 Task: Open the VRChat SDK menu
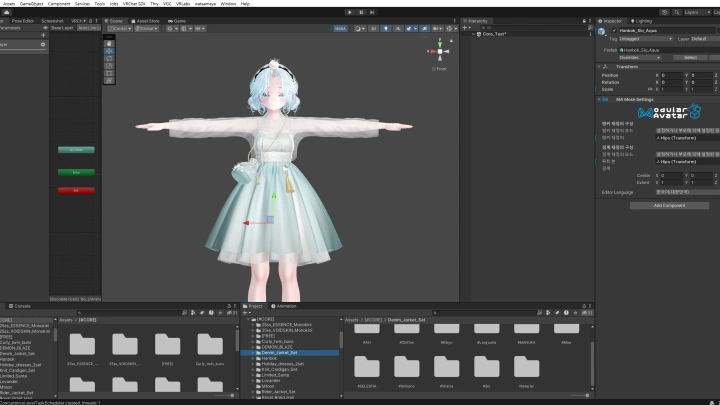point(134,4)
